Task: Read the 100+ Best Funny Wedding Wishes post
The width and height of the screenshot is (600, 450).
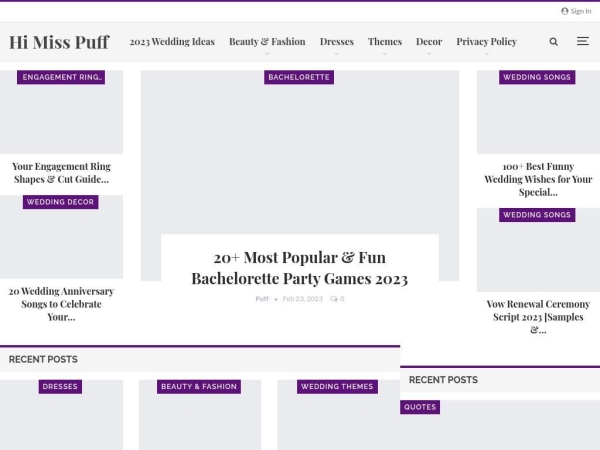Action: 538,179
